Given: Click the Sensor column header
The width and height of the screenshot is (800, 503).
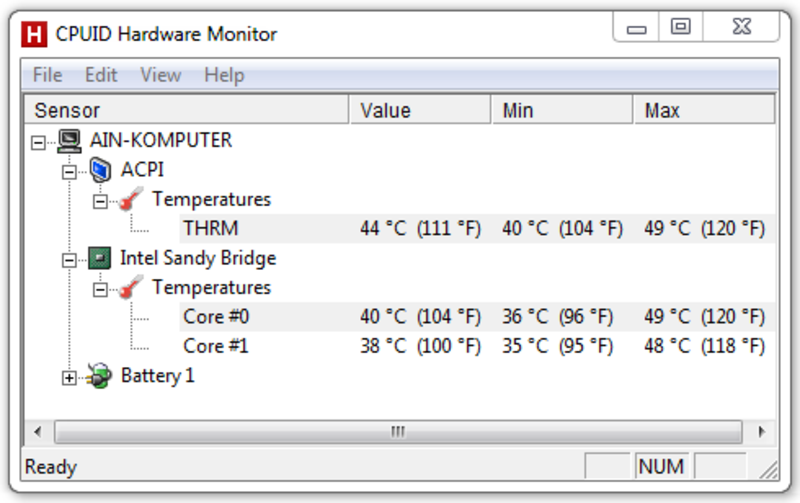Looking at the screenshot, I should [x=187, y=110].
